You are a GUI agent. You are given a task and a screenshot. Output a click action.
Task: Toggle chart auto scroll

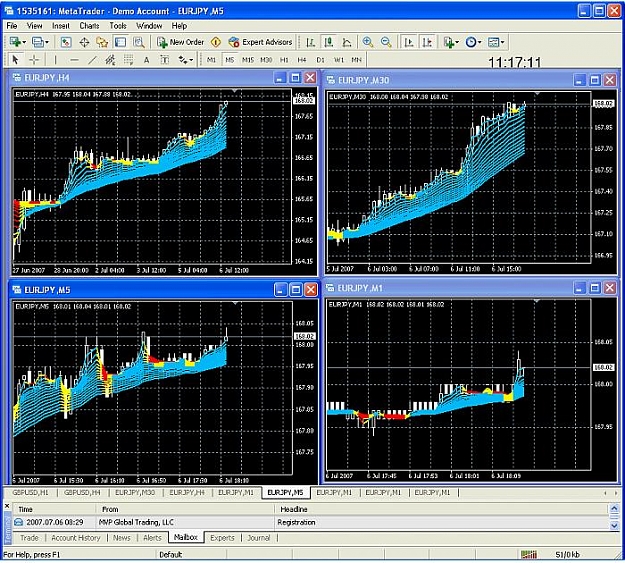pyautogui.click(x=409, y=42)
